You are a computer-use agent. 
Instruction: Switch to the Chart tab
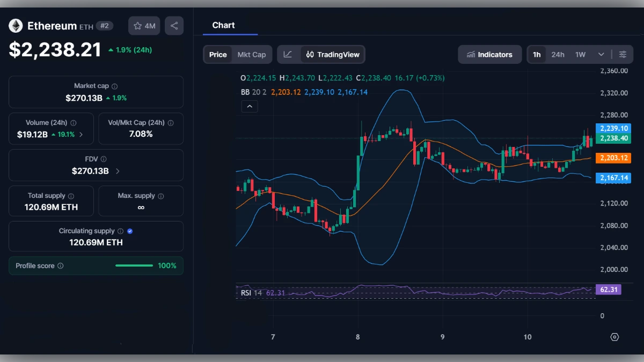[x=224, y=25]
